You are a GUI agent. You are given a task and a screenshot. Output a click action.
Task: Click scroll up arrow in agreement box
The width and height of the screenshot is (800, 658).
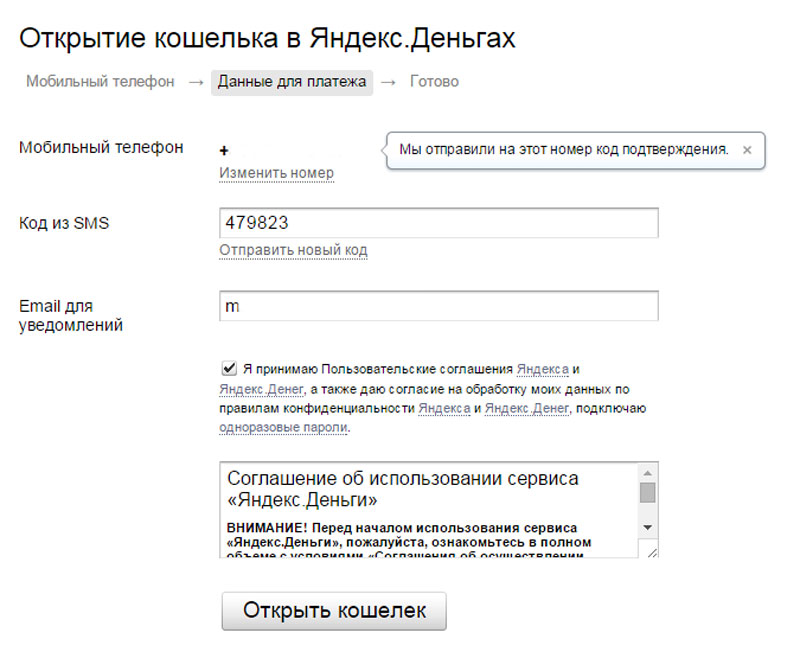(x=647, y=473)
